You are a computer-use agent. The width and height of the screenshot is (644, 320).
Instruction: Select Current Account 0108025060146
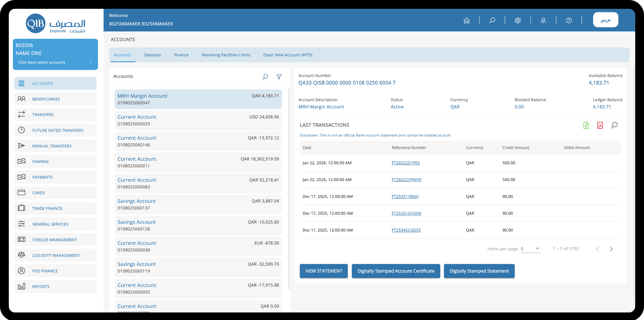(x=198, y=141)
